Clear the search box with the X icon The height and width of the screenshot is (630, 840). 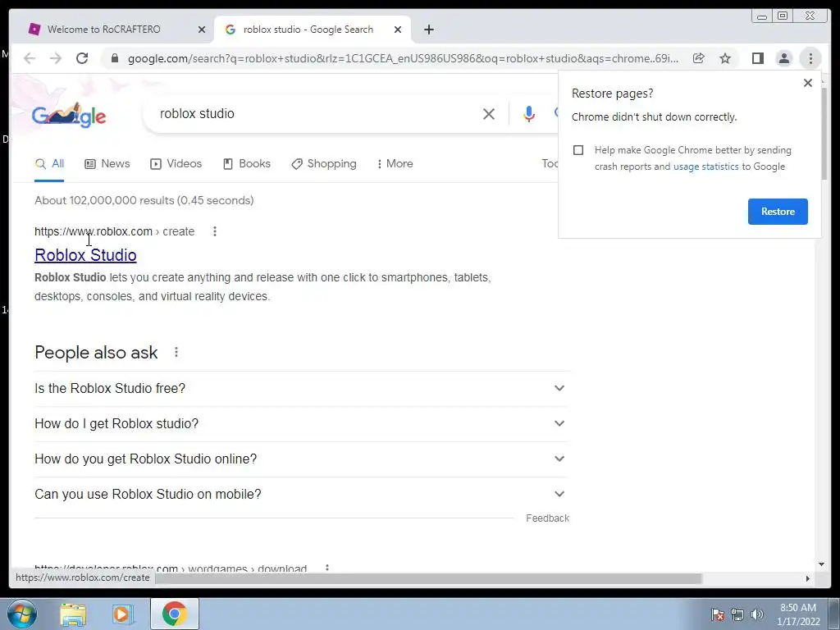pyautogui.click(x=489, y=114)
